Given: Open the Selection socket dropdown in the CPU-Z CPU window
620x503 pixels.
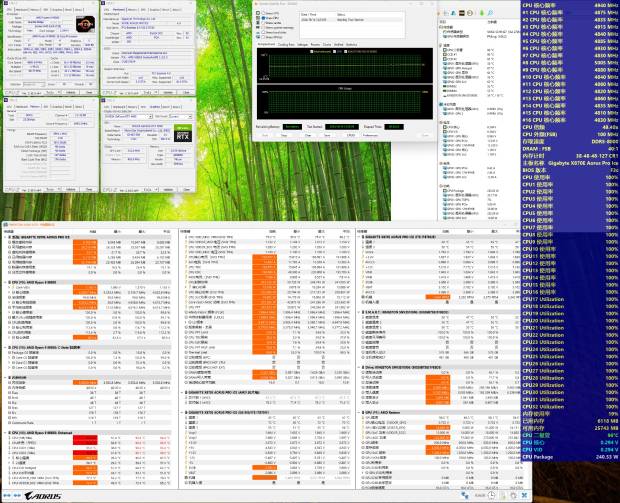Looking at the screenshot, I should (34, 84).
